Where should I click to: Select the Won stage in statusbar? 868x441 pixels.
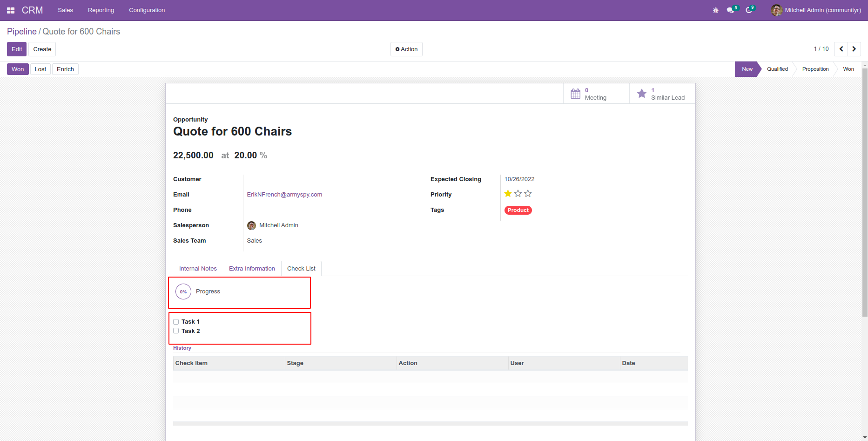click(848, 69)
